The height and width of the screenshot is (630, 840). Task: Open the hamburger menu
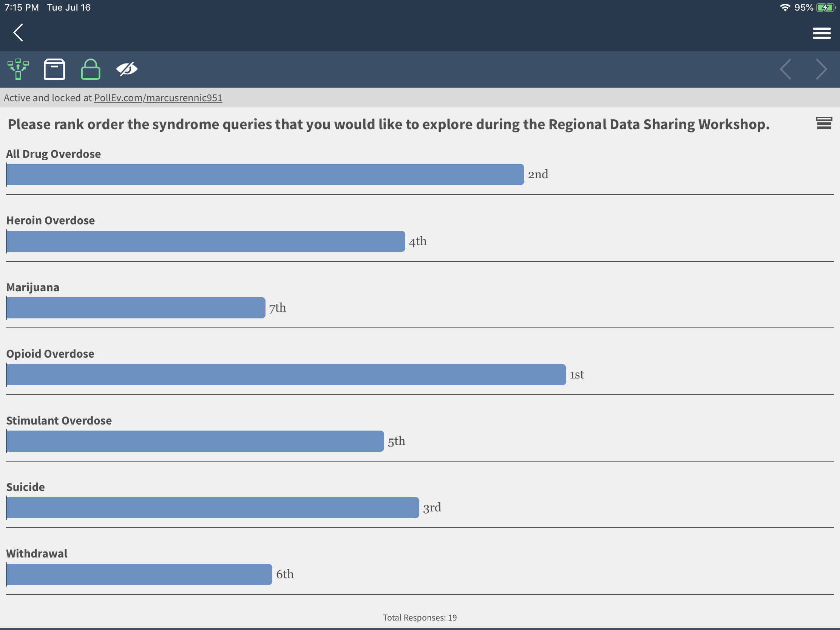coord(821,33)
